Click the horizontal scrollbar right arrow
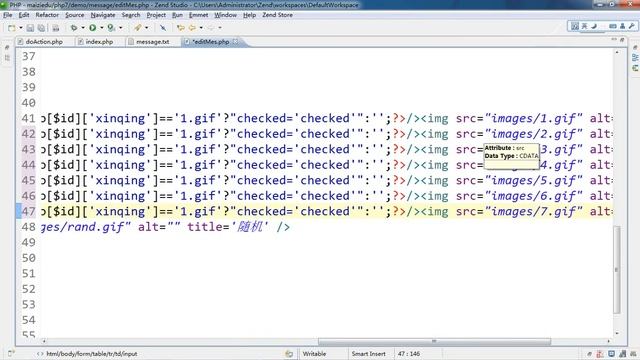The width and height of the screenshot is (640, 360). pyautogui.click(x=609, y=341)
